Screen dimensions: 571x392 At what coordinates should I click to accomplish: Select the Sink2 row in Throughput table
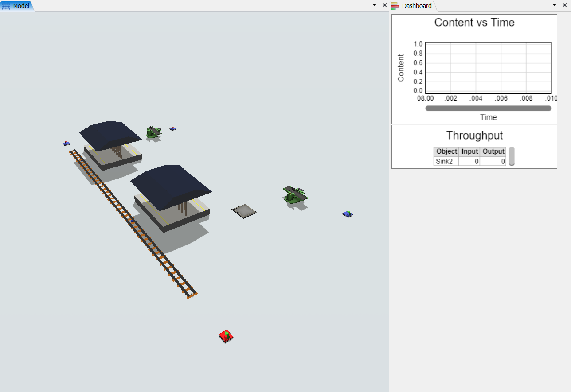(x=446, y=162)
